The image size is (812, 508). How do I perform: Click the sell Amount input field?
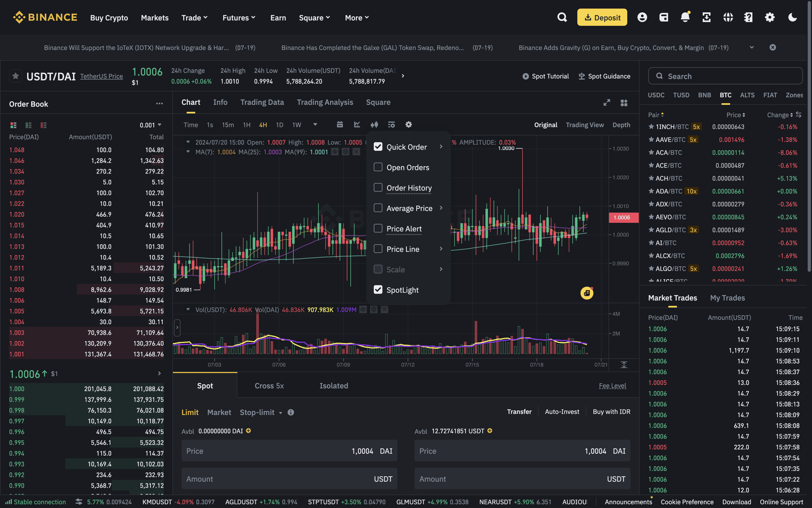[x=522, y=479]
